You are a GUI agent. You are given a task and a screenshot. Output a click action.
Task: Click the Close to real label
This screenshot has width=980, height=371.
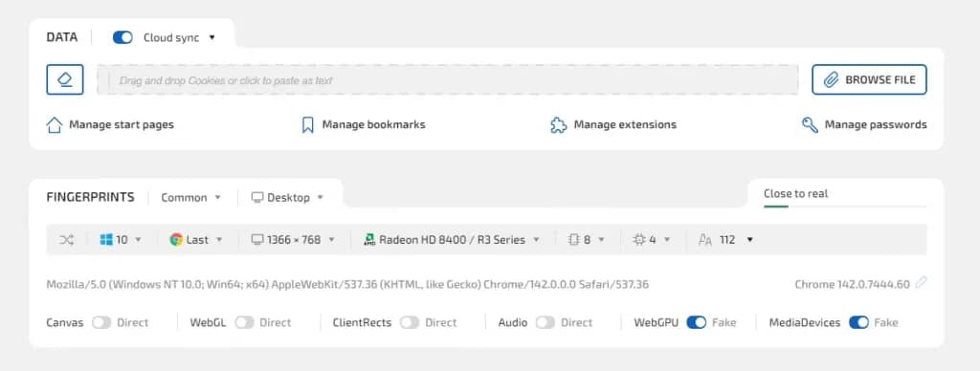[x=795, y=193]
